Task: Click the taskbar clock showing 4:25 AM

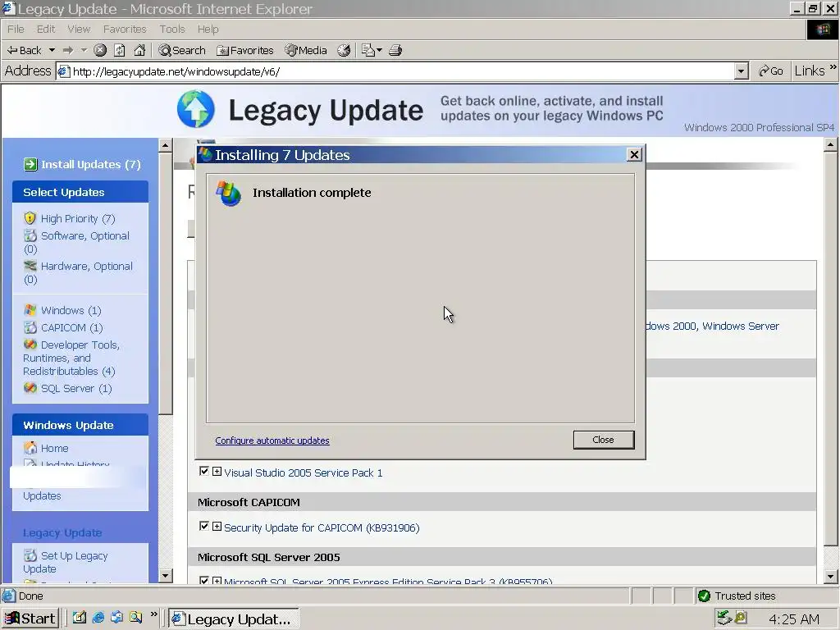Action: pos(793,619)
